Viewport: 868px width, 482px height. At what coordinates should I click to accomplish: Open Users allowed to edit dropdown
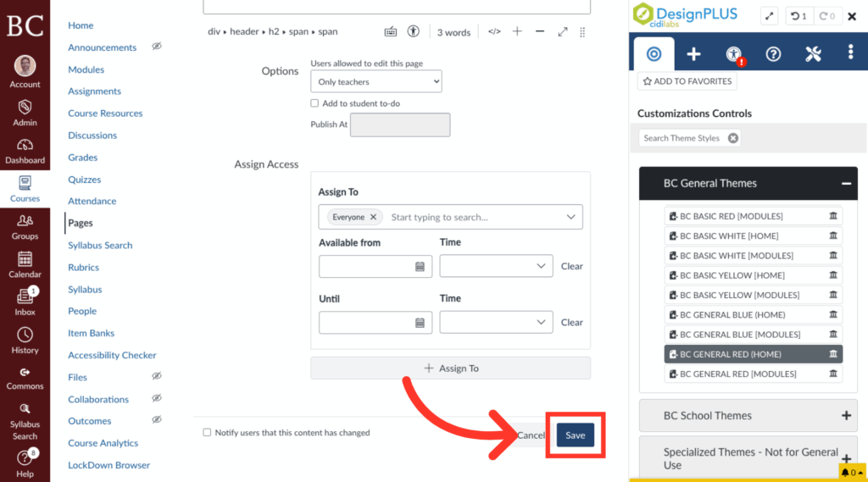(376, 81)
